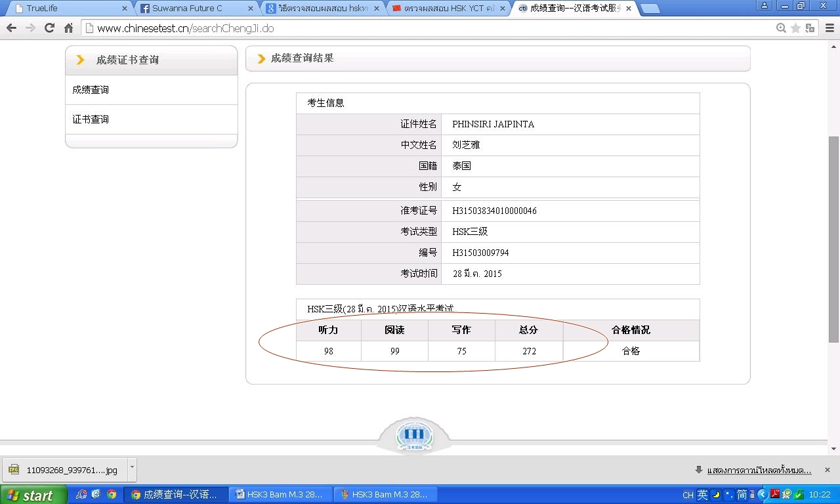The width and height of the screenshot is (840, 504).
Task: Launch Chrome from the quick launch bar
Action: pyautogui.click(x=112, y=494)
